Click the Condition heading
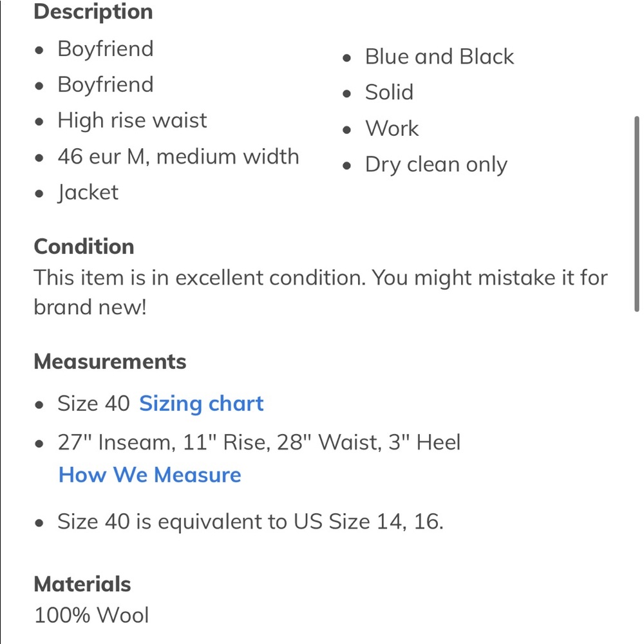 [84, 247]
